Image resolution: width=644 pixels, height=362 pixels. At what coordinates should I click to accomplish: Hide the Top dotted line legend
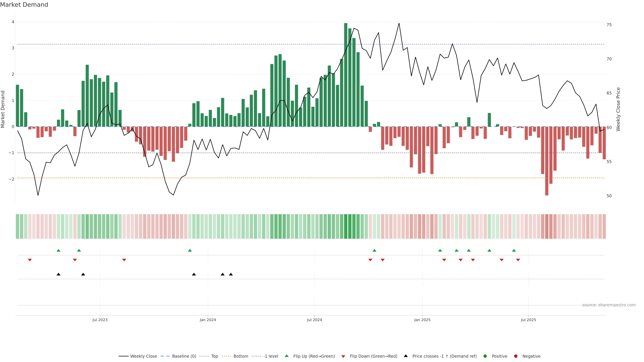[x=214, y=356]
